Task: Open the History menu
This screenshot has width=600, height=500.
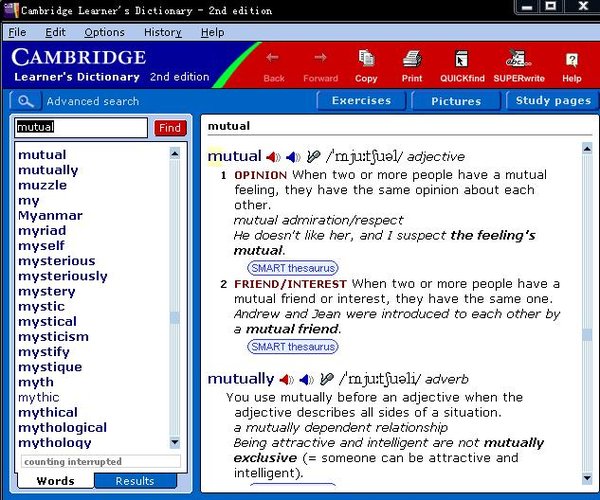Action: (x=163, y=33)
